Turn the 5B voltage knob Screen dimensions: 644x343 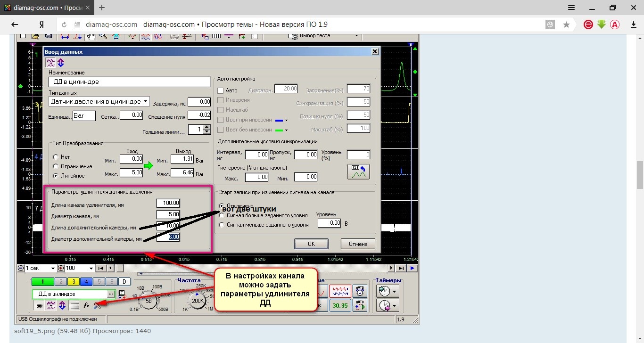(148, 301)
